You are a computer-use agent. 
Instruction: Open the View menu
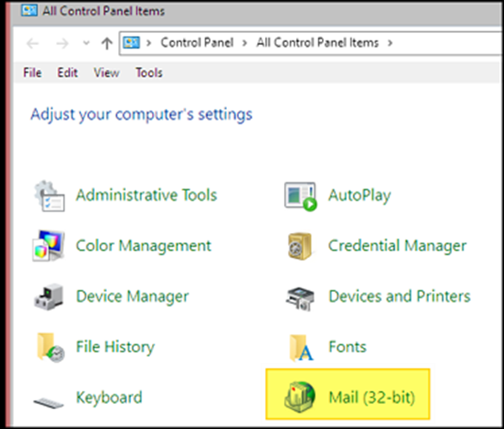106,73
